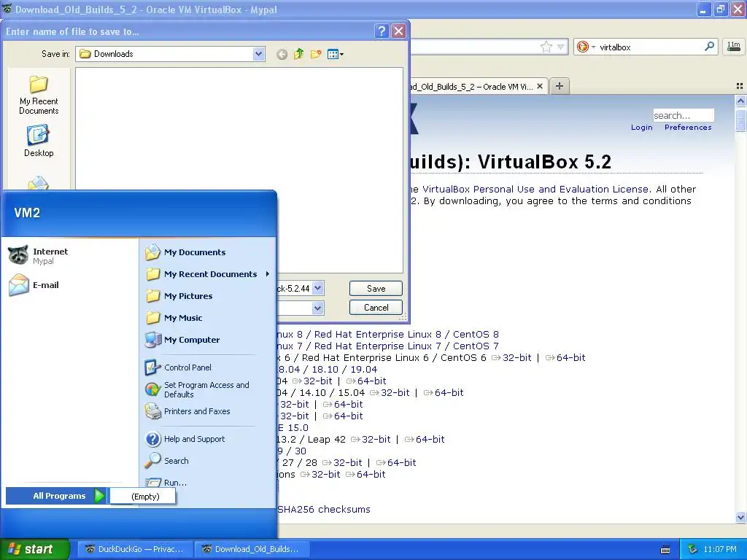Click the Cancel button in save dialog
The width and height of the screenshot is (747, 560).
pyautogui.click(x=376, y=308)
